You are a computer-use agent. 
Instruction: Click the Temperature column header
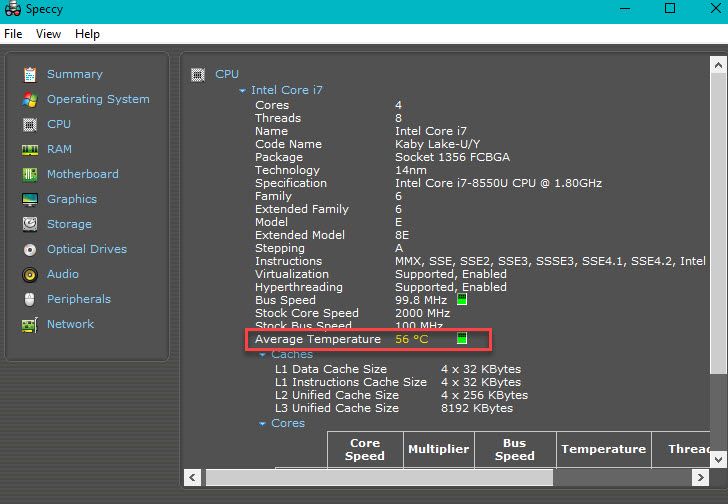[x=604, y=449]
